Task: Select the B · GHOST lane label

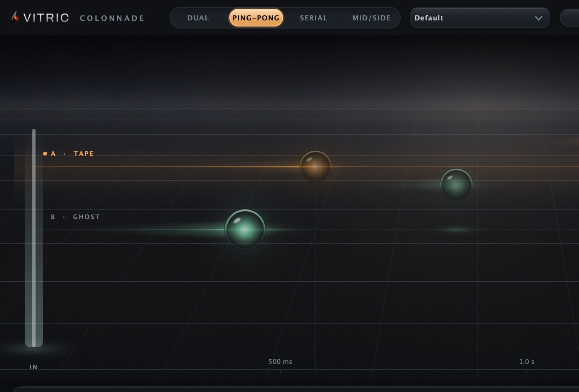Action: click(75, 217)
